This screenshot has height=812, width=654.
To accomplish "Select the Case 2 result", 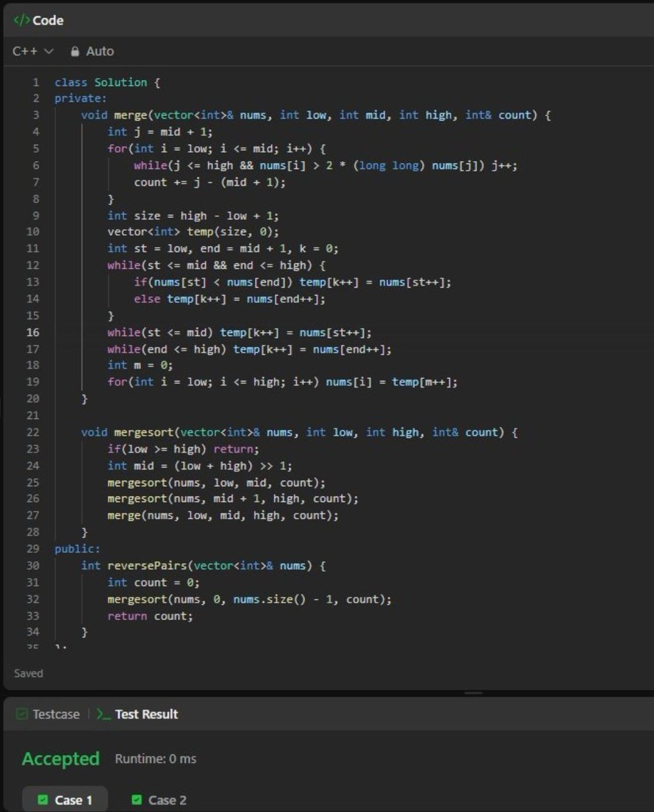I will point(158,800).
